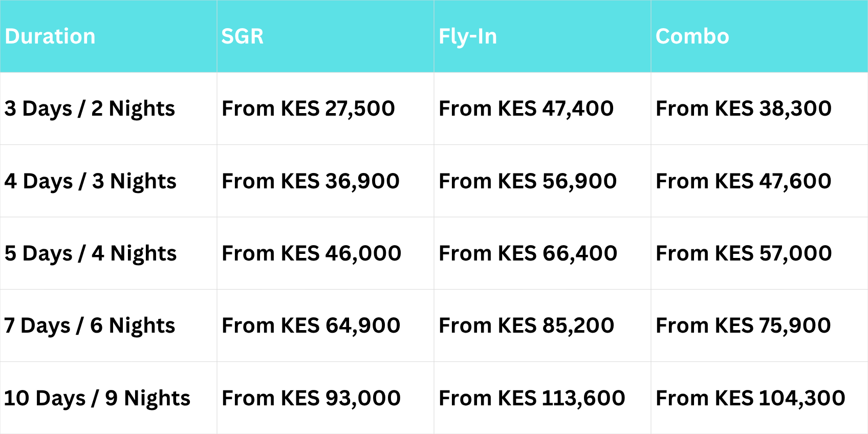
Task: Click the Combo price KES 38,300
Action: pos(743,108)
